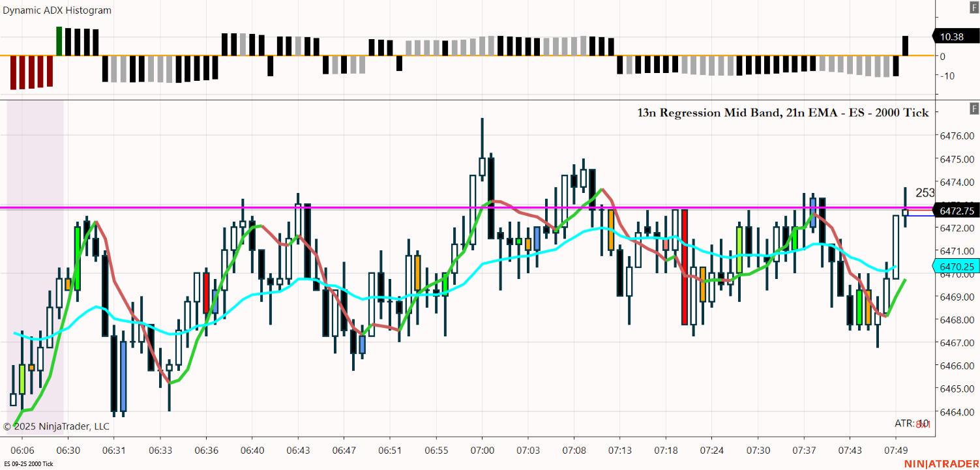
Task: Click the 07:43 time axis label
Action: coord(849,450)
